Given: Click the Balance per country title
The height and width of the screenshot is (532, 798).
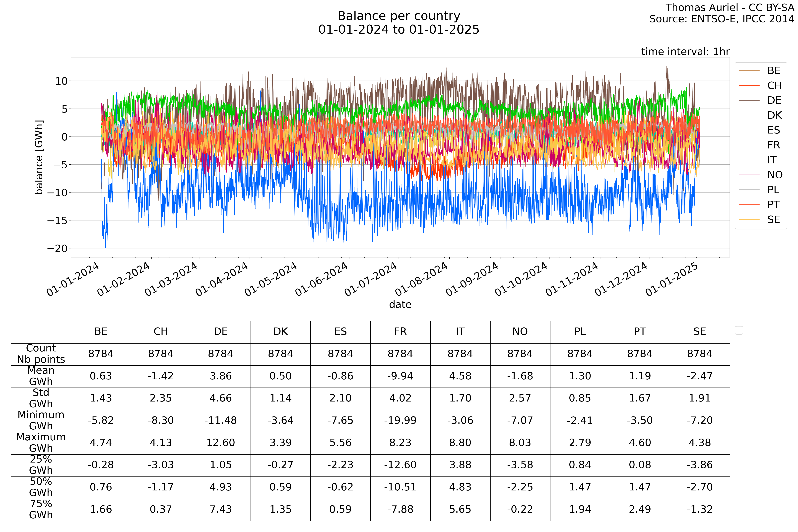Looking at the screenshot, I should point(399,16).
